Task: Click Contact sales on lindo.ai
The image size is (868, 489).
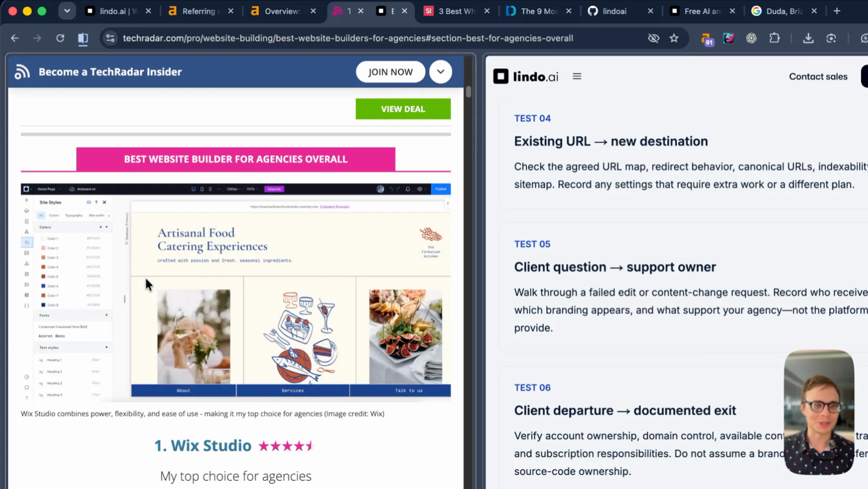Action: (x=818, y=77)
